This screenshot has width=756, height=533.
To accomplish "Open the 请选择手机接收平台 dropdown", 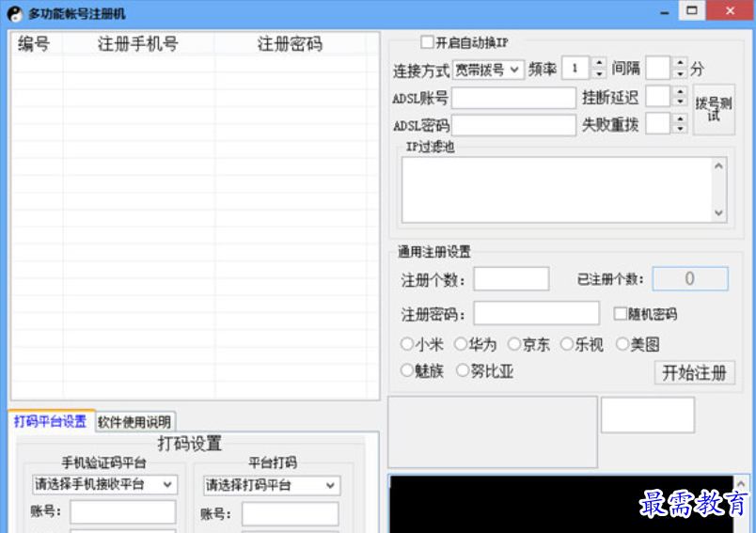I will click(x=104, y=484).
